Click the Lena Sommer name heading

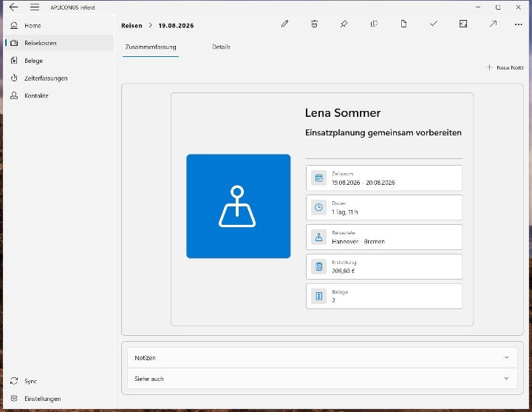[x=343, y=112]
